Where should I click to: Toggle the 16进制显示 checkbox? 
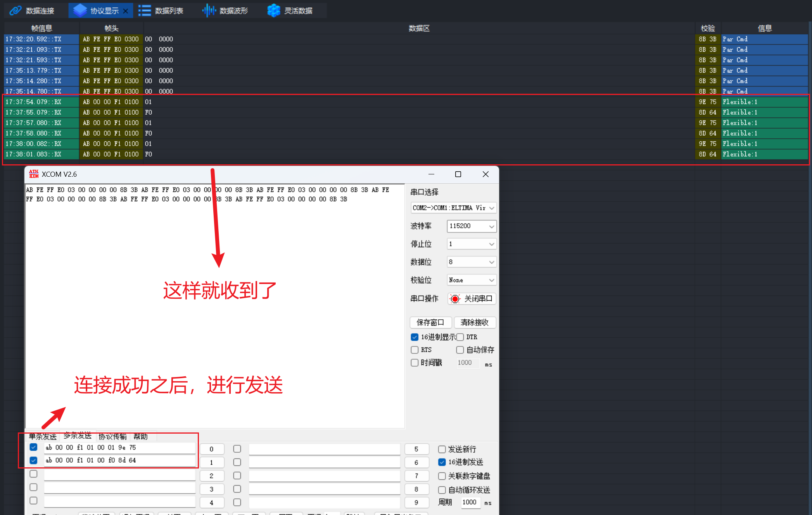click(415, 337)
